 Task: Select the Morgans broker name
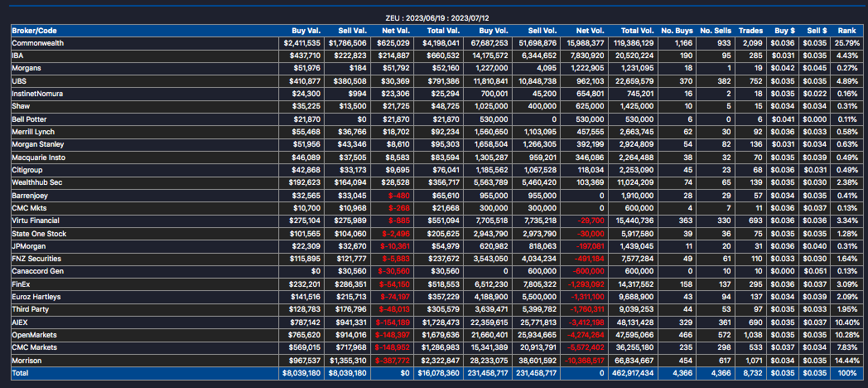(26, 68)
